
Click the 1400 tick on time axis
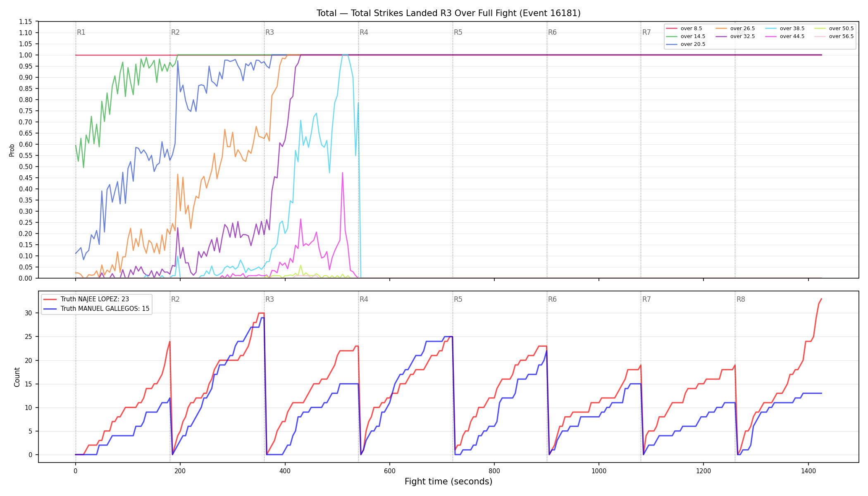coord(808,470)
